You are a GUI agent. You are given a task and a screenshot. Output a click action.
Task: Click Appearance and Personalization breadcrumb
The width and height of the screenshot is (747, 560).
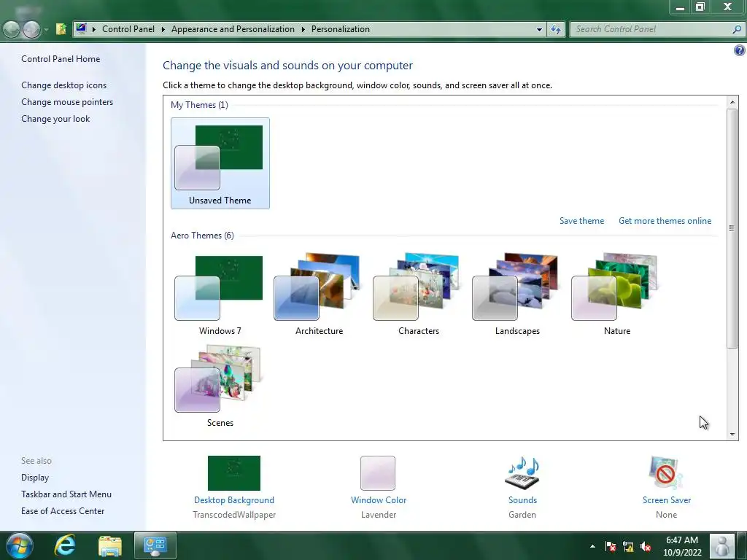(x=233, y=29)
